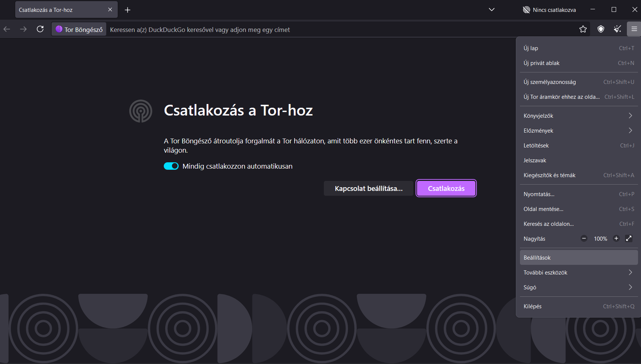
Task: Click the DuckDuckGo address bar field
Action: pos(334,30)
